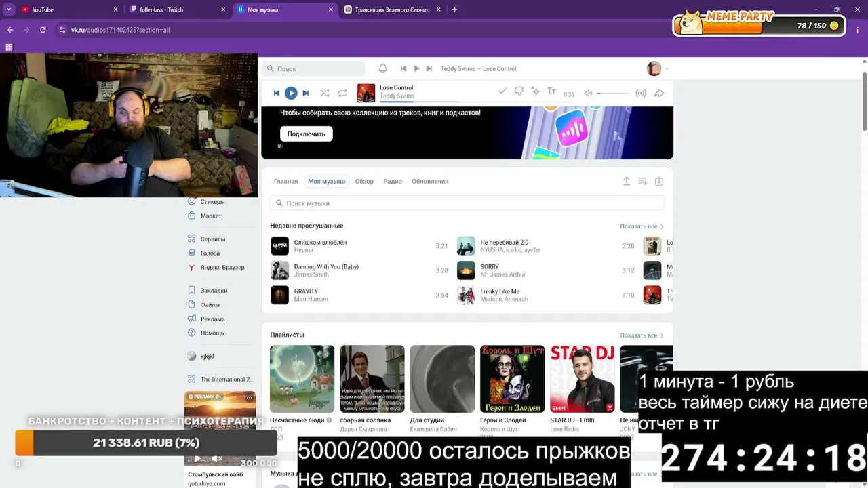Image resolution: width=868 pixels, height=488 pixels.
Task: Click the header mini-player play icon
Action: pyautogui.click(x=416, y=68)
